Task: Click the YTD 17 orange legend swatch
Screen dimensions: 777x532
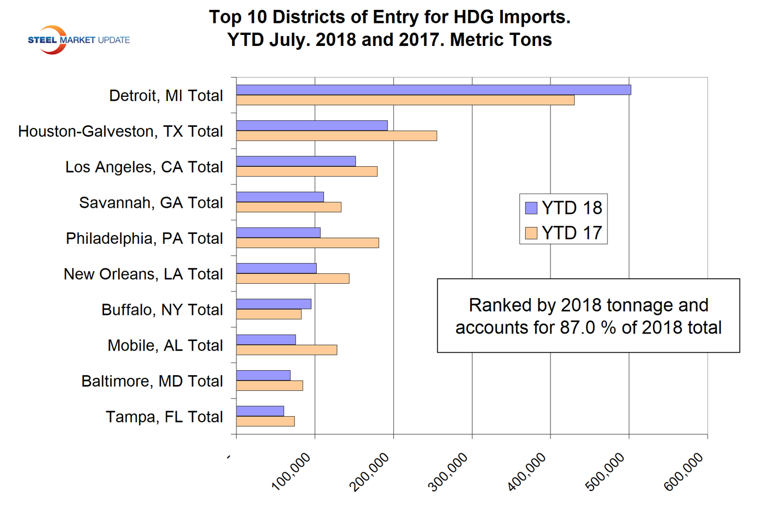Action: pos(531,233)
